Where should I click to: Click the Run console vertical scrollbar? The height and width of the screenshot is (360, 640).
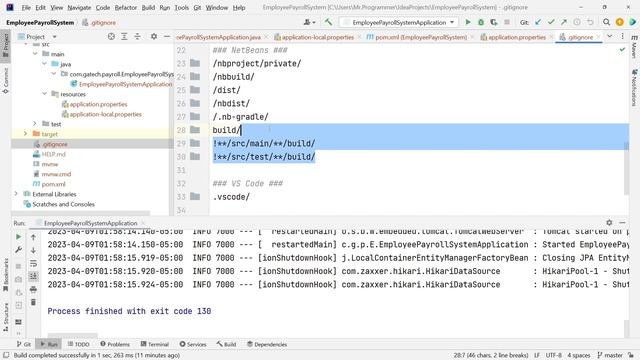[x=627, y=328]
